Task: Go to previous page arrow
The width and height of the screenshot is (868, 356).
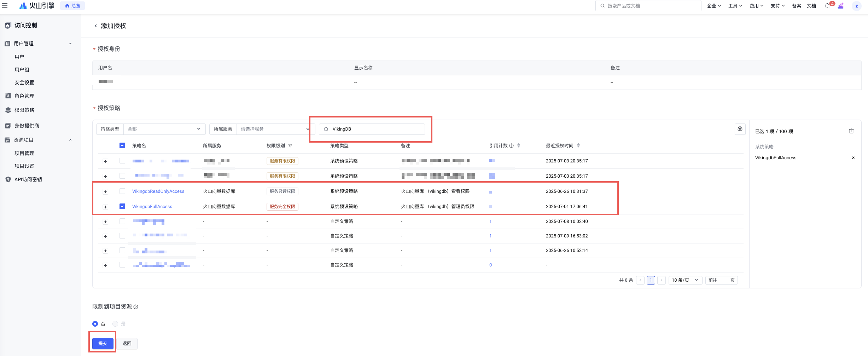Action: (640, 280)
